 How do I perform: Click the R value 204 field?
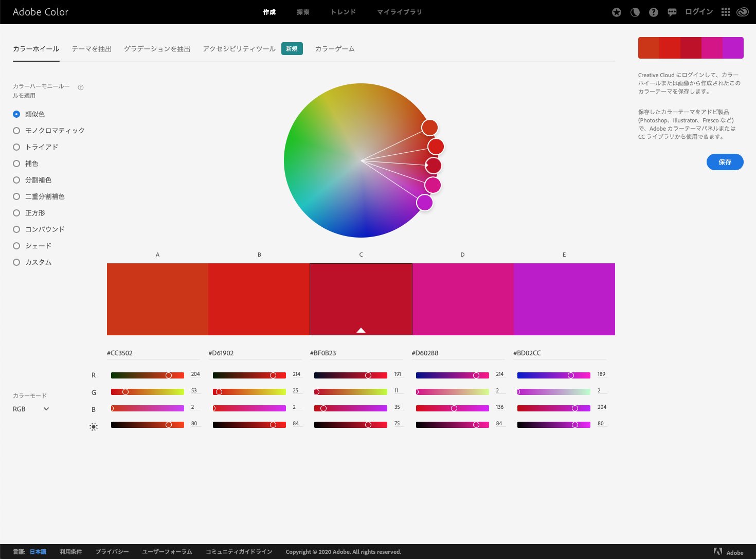click(195, 374)
